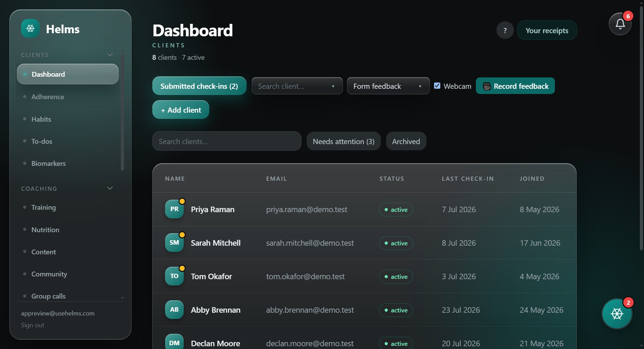Click the page vertical scrollbar
Screen dimensions: 644x349
[642, 128]
